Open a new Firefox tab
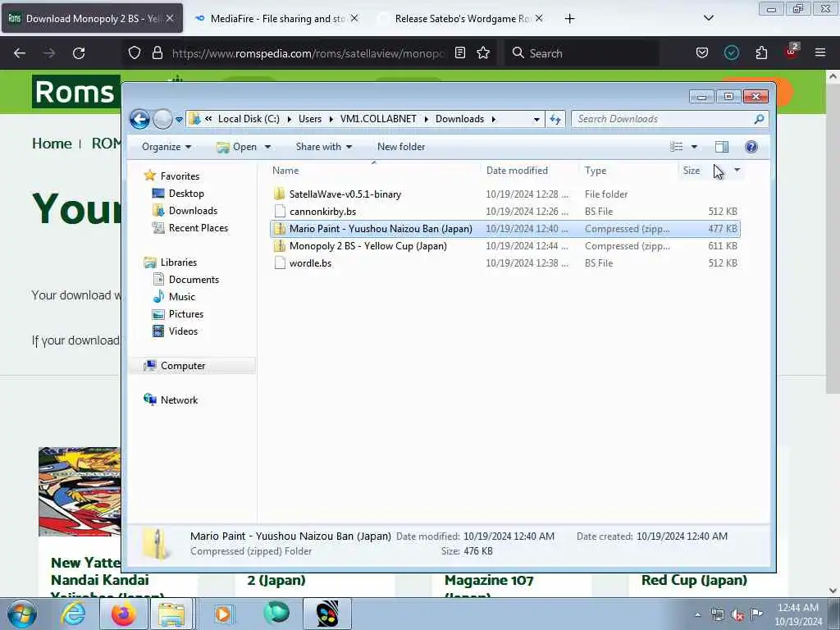The image size is (840, 630). 569,19
